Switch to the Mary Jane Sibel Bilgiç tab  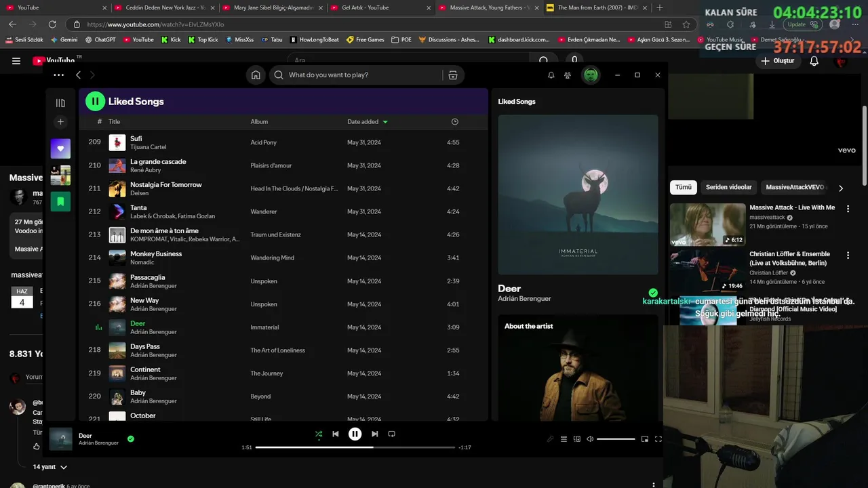271,8
